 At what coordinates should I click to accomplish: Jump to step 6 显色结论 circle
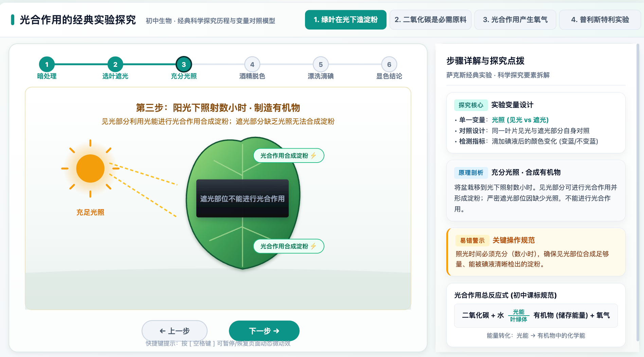click(389, 64)
